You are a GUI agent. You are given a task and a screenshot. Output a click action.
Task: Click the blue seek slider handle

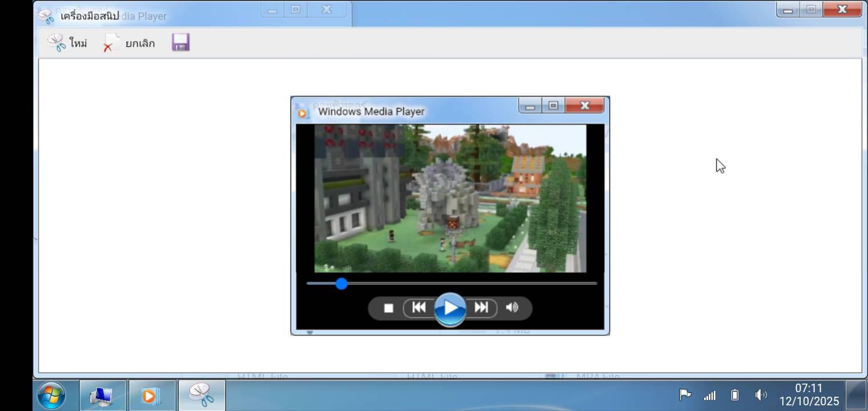coord(341,284)
